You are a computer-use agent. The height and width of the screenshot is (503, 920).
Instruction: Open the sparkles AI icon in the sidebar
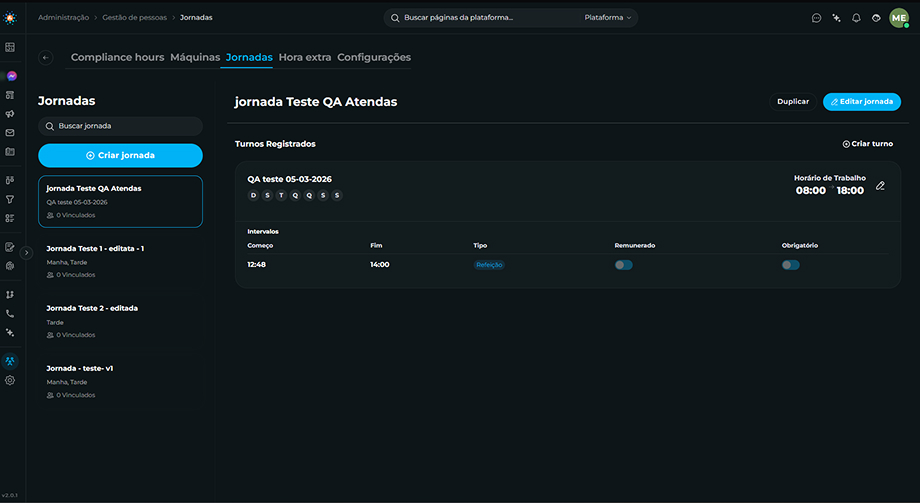point(10,332)
